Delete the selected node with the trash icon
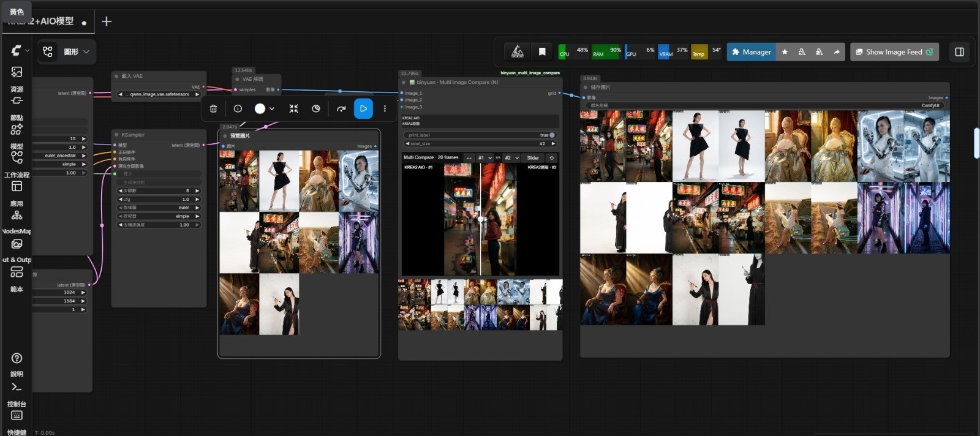This screenshot has height=436, width=980. 213,108
